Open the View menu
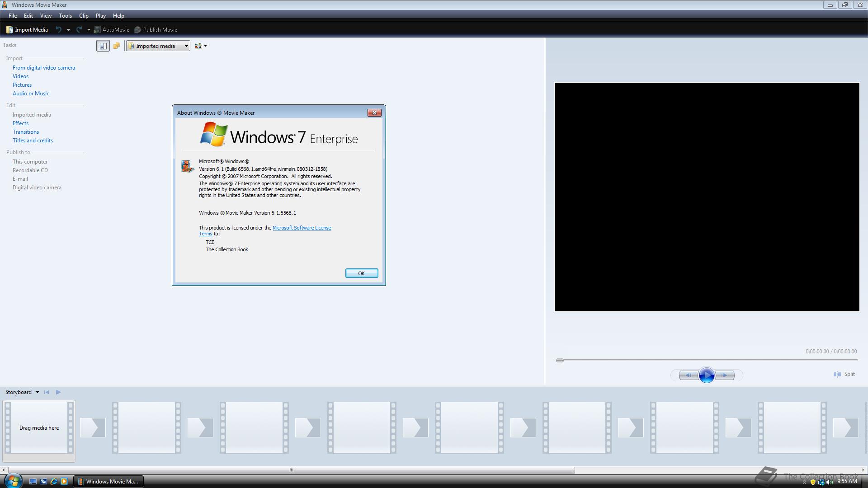The image size is (868, 488). [46, 16]
